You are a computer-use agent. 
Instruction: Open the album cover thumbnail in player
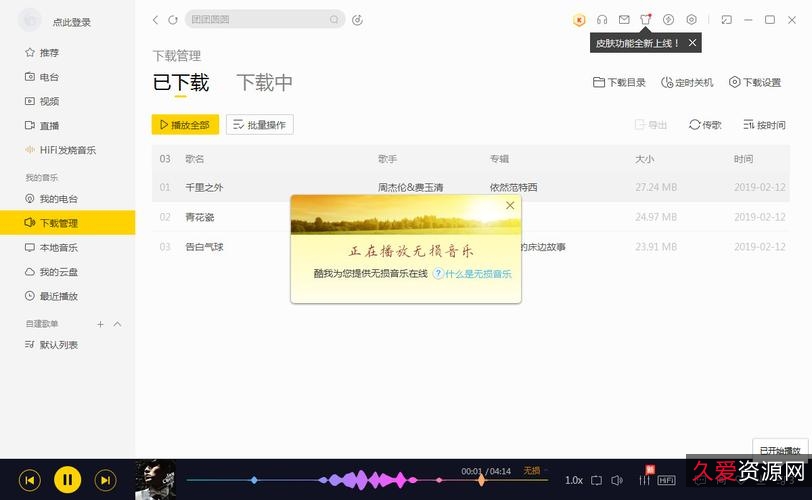click(x=155, y=480)
